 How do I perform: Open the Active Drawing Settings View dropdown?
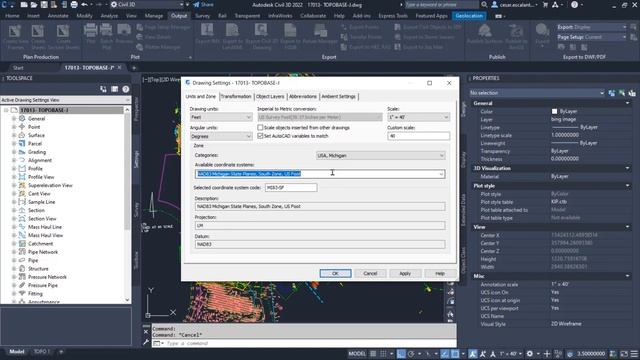pyautogui.click(x=65, y=100)
